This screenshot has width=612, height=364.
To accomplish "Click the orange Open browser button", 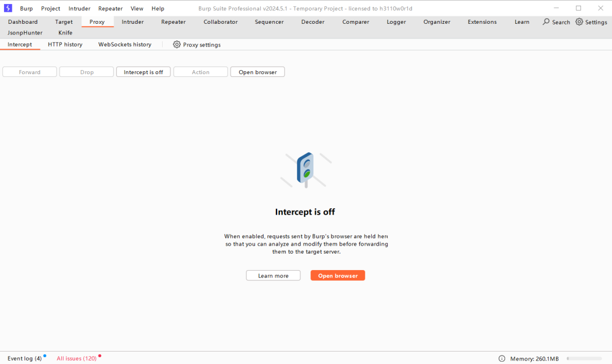I will (338, 276).
